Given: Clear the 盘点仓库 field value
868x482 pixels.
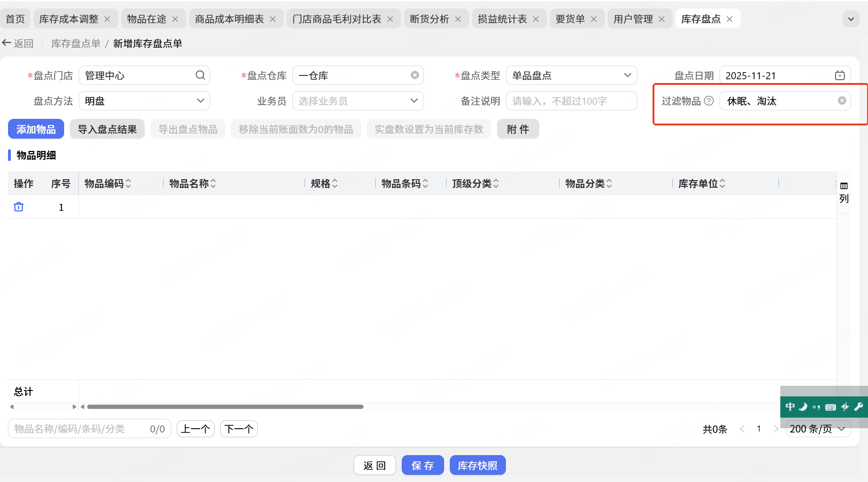Looking at the screenshot, I should [x=415, y=75].
